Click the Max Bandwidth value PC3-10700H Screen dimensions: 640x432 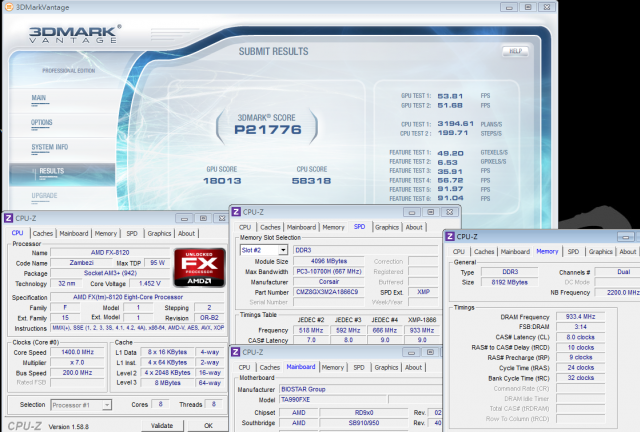[x=329, y=272]
